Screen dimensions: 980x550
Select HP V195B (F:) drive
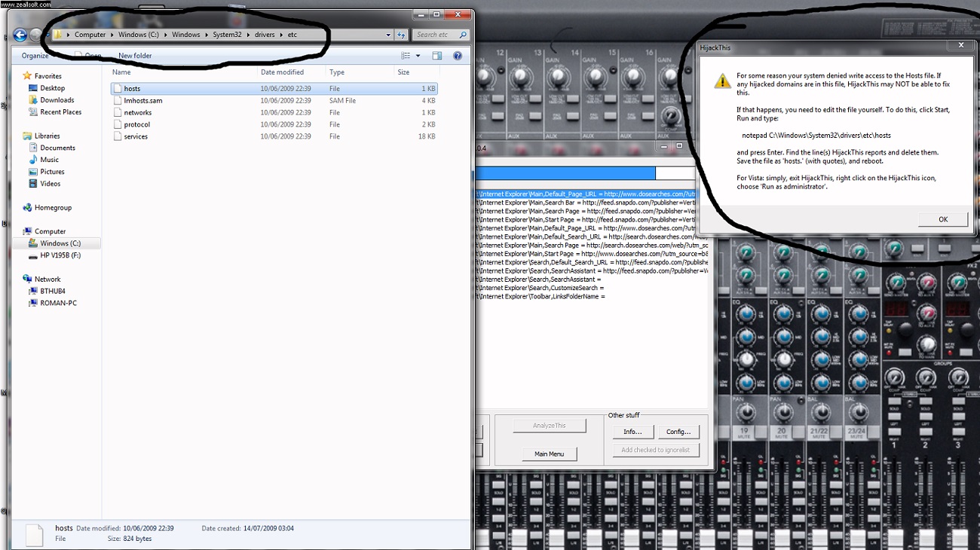tap(60, 255)
